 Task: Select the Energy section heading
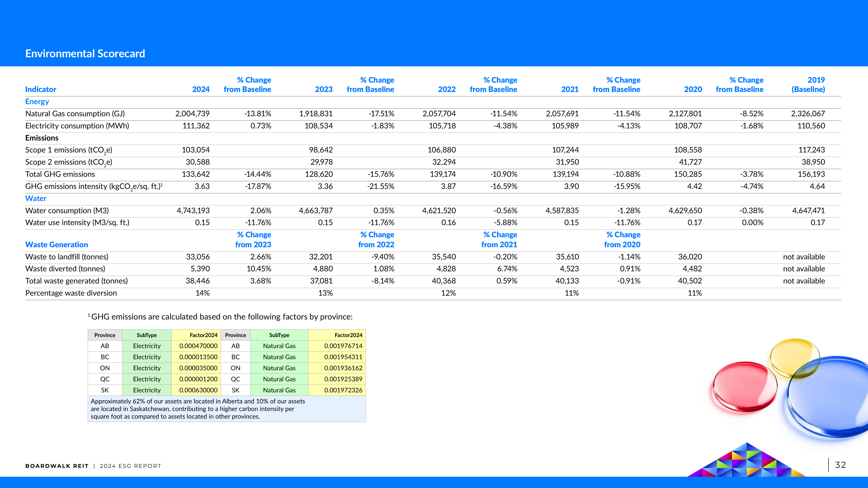(x=37, y=101)
